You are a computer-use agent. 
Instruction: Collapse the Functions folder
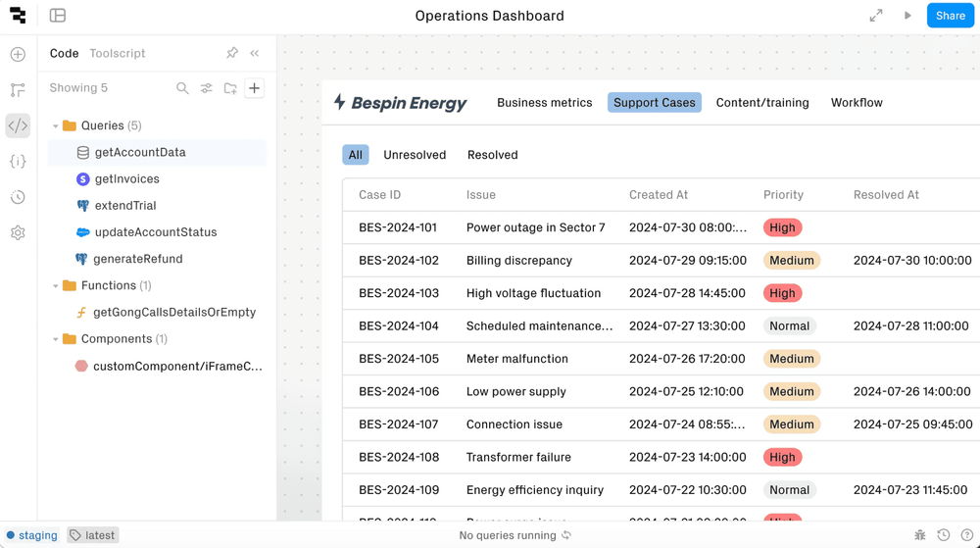pyautogui.click(x=56, y=286)
